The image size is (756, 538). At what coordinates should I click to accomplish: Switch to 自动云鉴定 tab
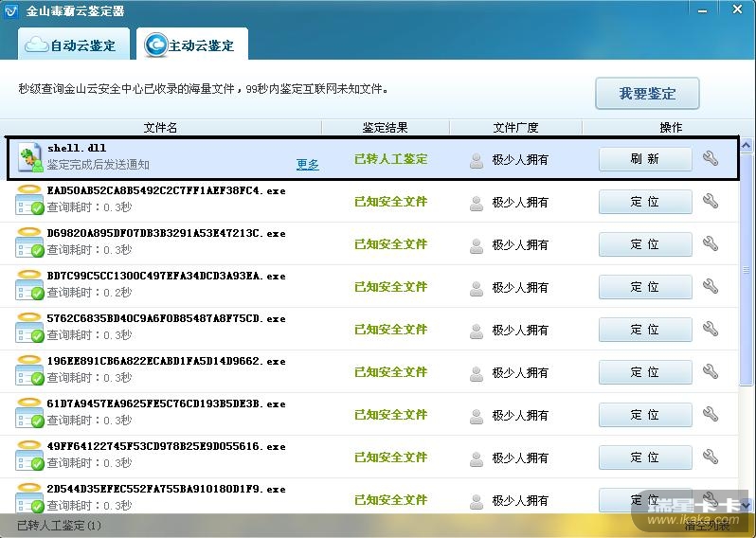point(74,44)
